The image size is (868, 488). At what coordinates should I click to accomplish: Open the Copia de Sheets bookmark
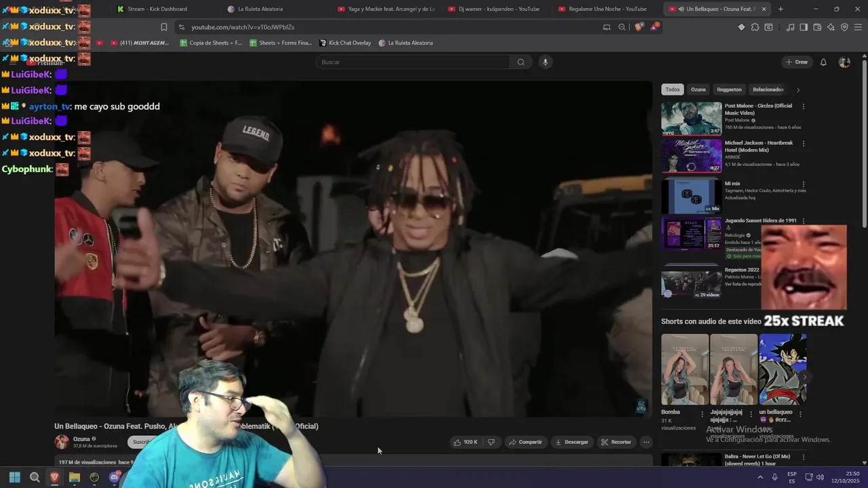pos(210,43)
